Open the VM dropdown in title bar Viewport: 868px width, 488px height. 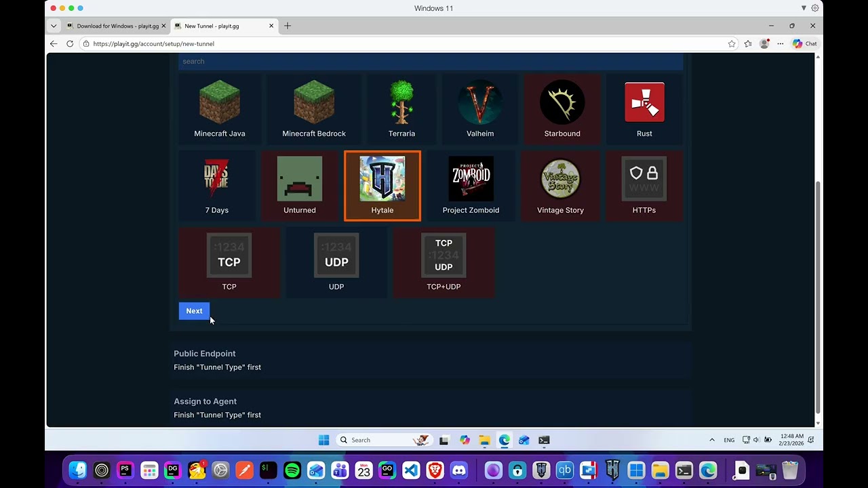[804, 8]
